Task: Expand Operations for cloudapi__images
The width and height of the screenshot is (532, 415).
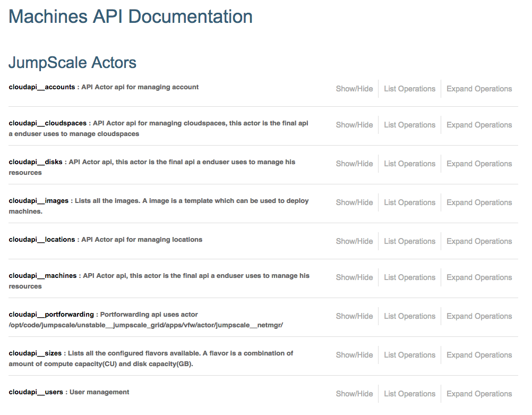Action: (x=479, y=202)
